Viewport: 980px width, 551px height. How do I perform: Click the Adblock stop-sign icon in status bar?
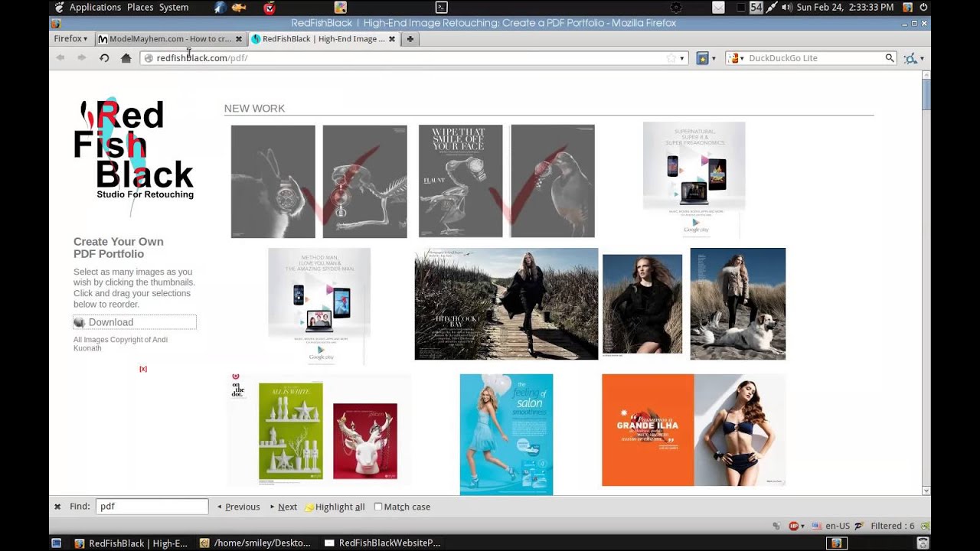coord(793,526)
